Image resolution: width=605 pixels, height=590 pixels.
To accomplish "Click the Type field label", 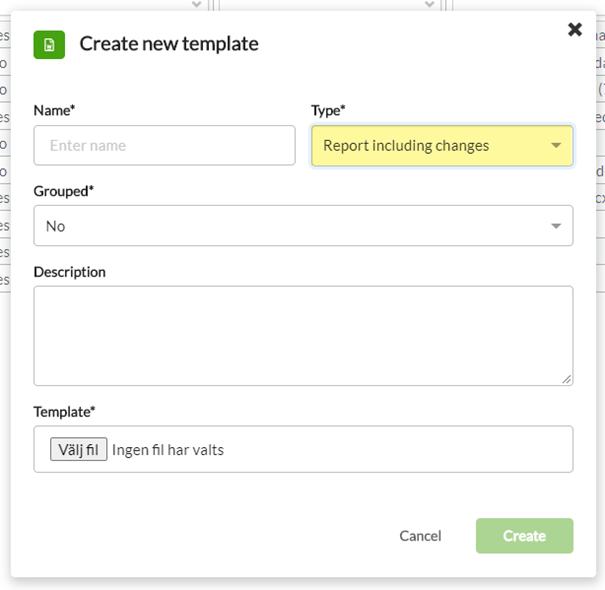I will coord(328,110).
